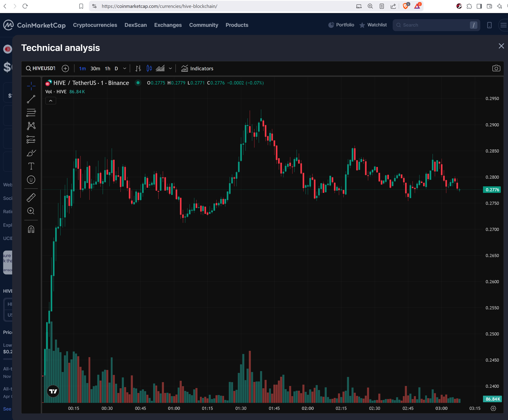Open the Community menu
This screenshot has height=420, width=508.
tap(204, 25)
